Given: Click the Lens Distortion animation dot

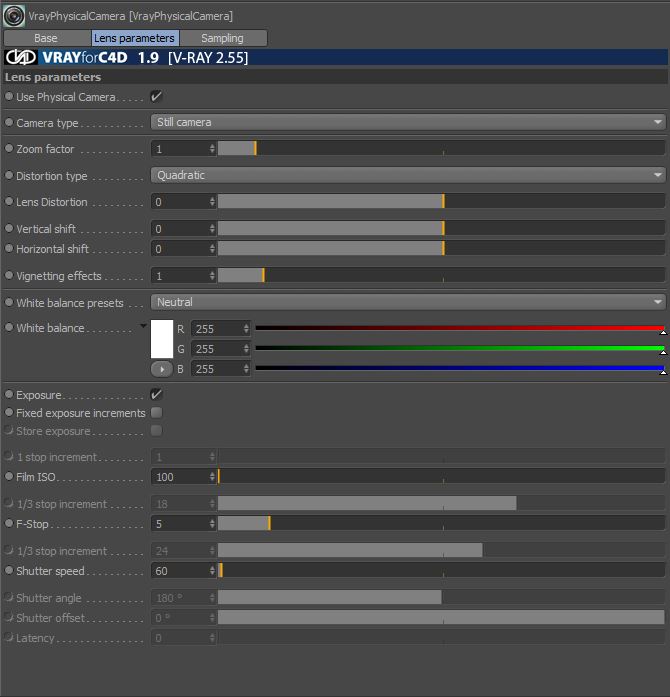Looking at the screenshot, I should coord(9,201).
